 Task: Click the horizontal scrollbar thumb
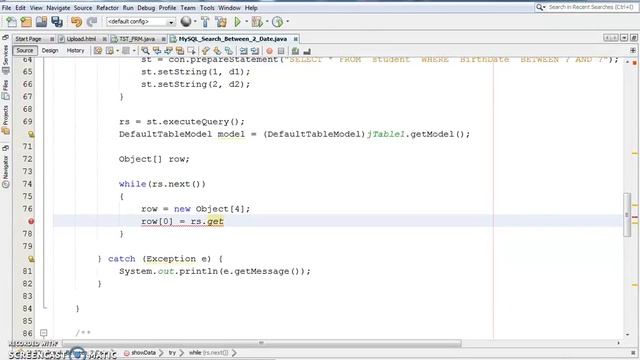[262, 343]
